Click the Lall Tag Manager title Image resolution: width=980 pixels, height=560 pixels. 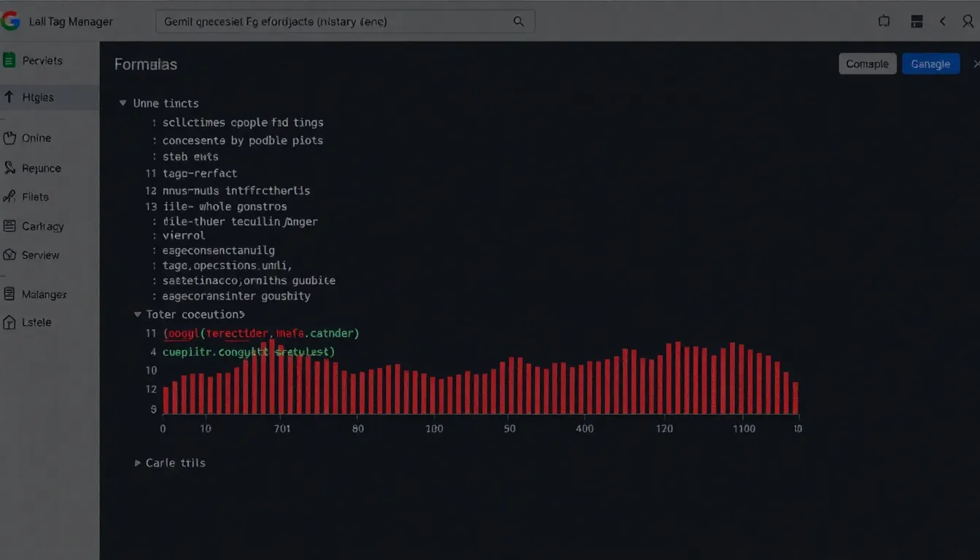click(x=71, y=22)
